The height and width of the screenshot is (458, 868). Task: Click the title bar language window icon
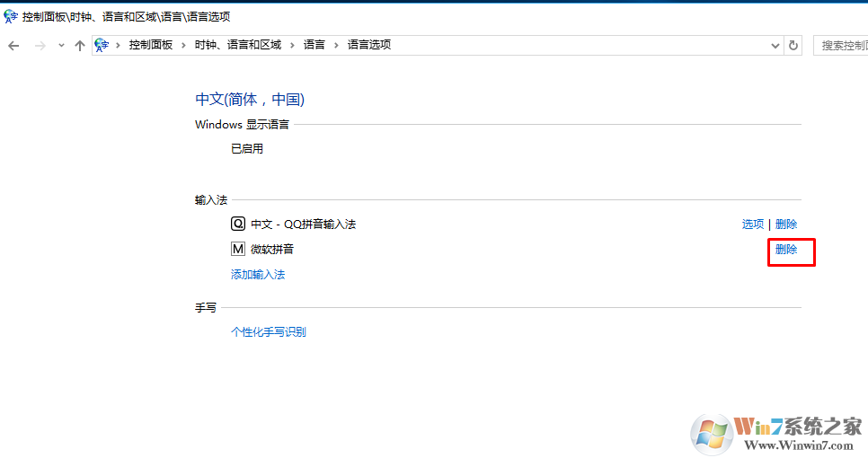click(x=11, y=15)
